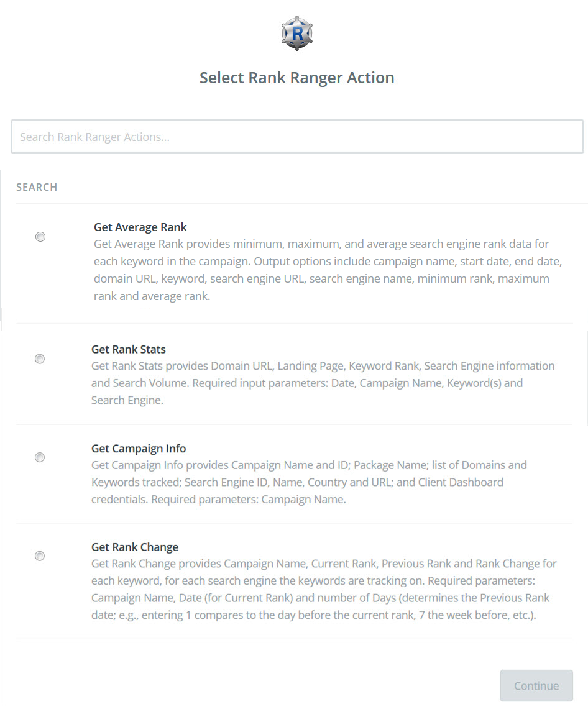Click the 'Select Rank Ranger Action' heading
The width and height of the screenshot is (588, 722).
tap(296, 78)
